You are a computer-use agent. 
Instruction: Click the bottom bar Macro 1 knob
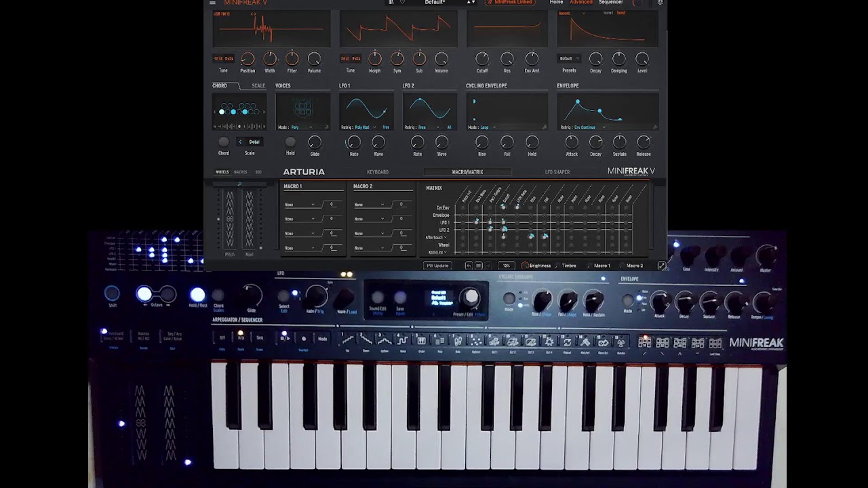(590, 266)
